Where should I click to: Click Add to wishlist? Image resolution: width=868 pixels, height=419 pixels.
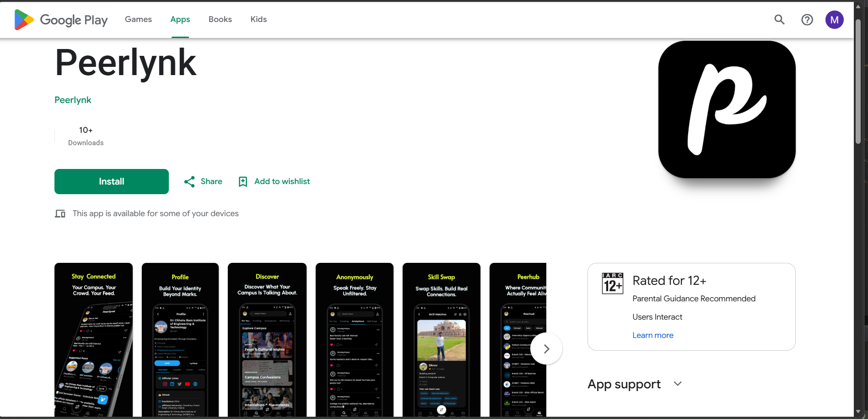[x=282, y=182]
